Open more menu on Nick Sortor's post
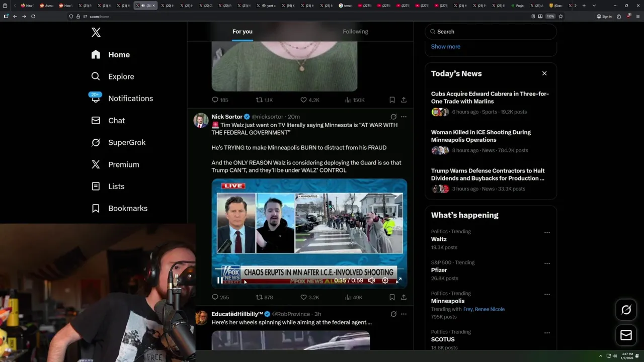This screenshot has width=644, height=362. [x=404, y=117]
